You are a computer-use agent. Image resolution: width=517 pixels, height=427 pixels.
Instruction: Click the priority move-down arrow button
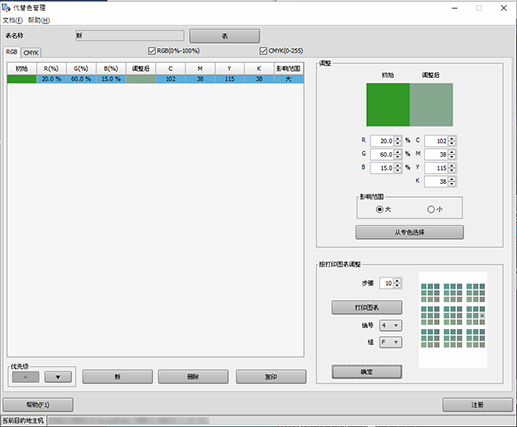58,377
